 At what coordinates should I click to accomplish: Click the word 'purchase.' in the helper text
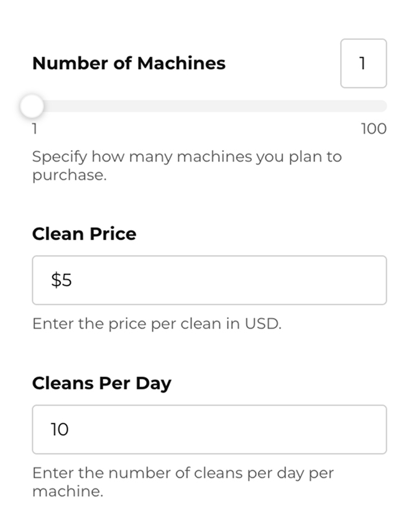[x=70, y=175]
